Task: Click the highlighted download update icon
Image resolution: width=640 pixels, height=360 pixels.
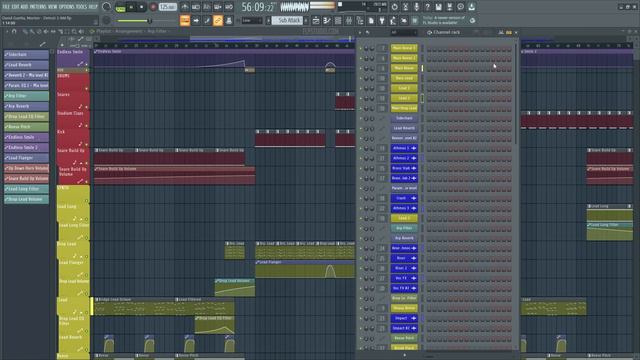Action: click(x=471, y=7)
